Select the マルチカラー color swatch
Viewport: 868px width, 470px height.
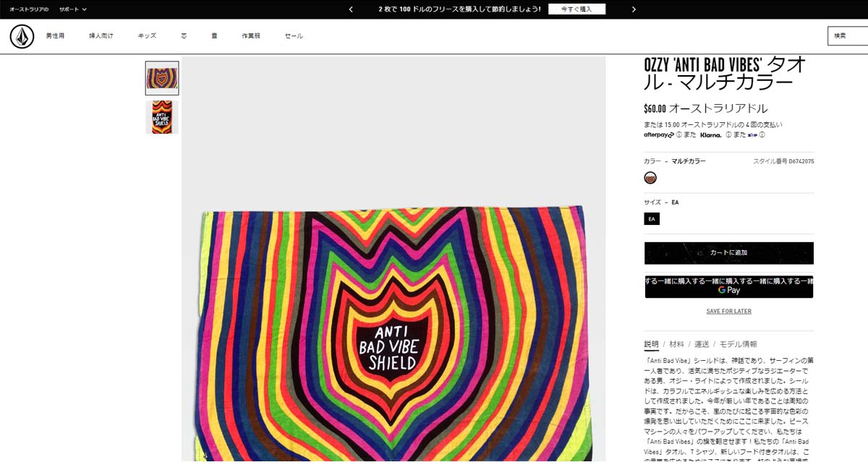pos(650,178)
